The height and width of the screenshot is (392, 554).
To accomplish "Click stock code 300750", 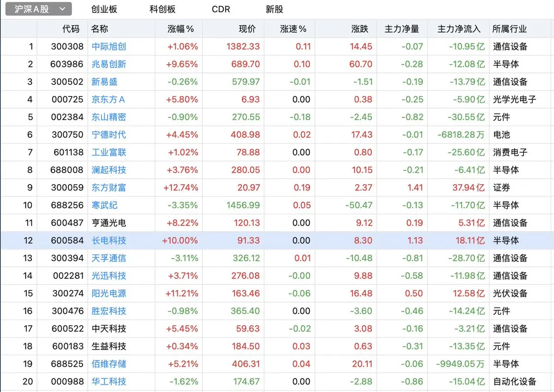I will (68, 134).
